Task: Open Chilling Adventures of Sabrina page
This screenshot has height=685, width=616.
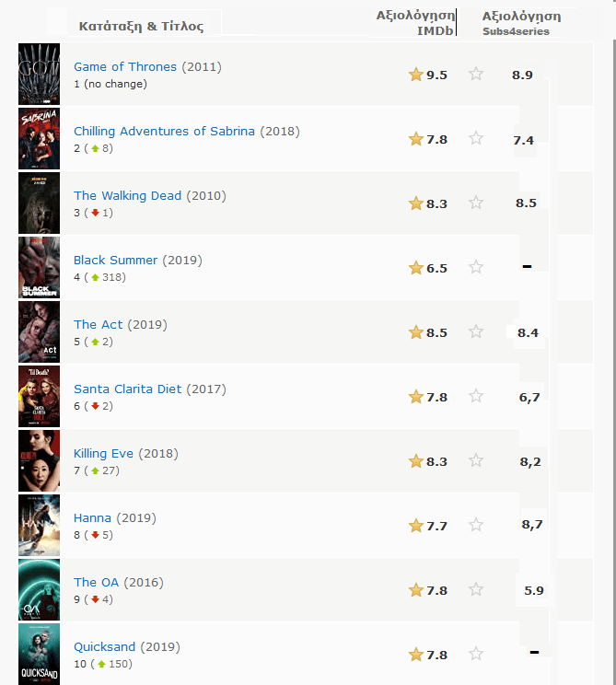Action: (x=164, y=131)
